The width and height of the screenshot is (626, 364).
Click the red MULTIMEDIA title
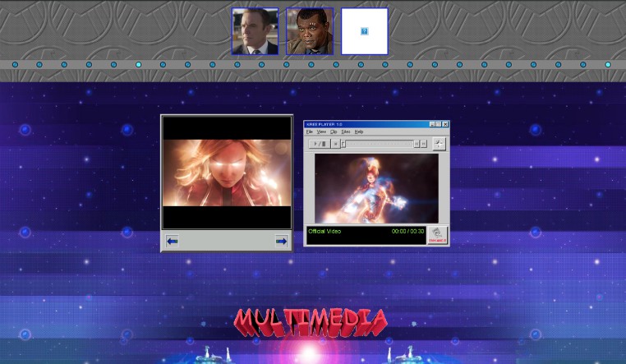coord(311,321)
